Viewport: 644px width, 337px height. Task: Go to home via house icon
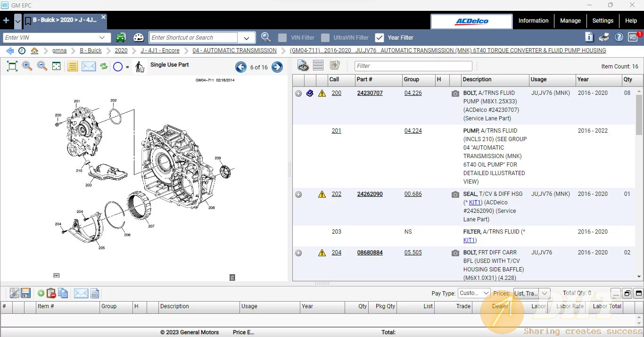click(34, 51)
